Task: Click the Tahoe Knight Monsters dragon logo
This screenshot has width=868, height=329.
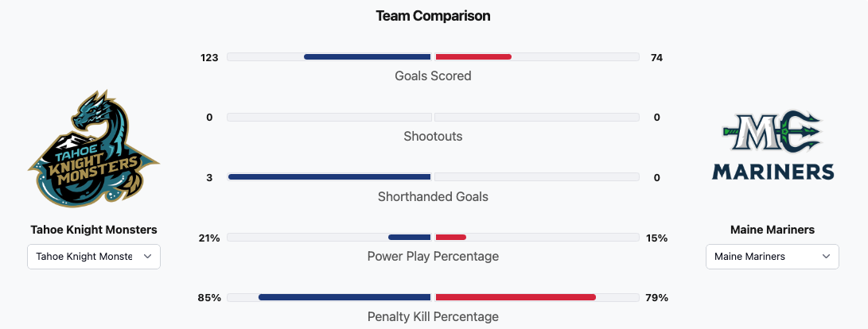Action: [94, 149]
